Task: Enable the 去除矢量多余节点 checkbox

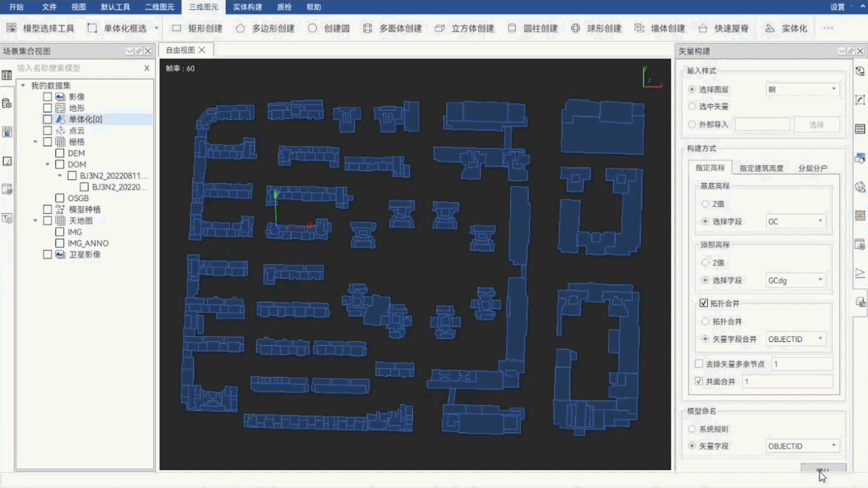Action: point(699,363)
